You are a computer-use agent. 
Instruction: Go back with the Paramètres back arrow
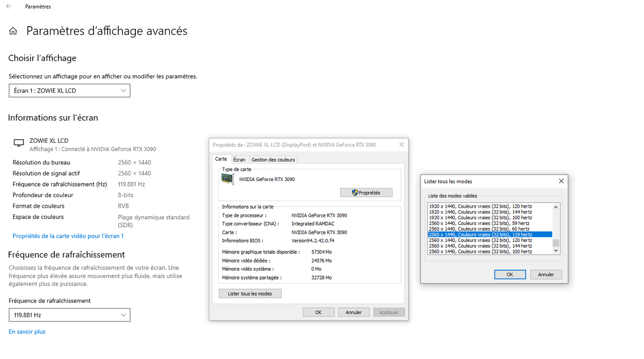coord(9,7)
